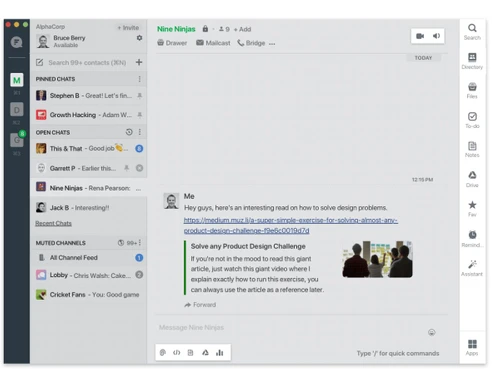Open Muted Channels three-dot menu

point(140,243)
